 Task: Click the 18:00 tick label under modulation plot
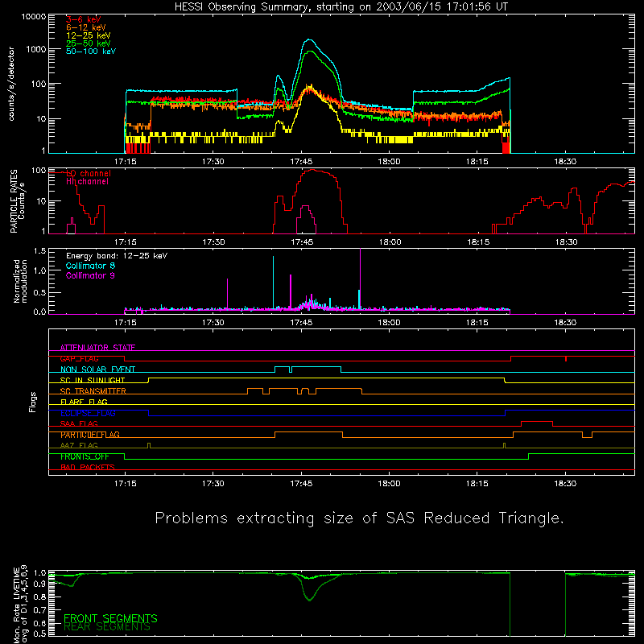[x=389, y=323]
